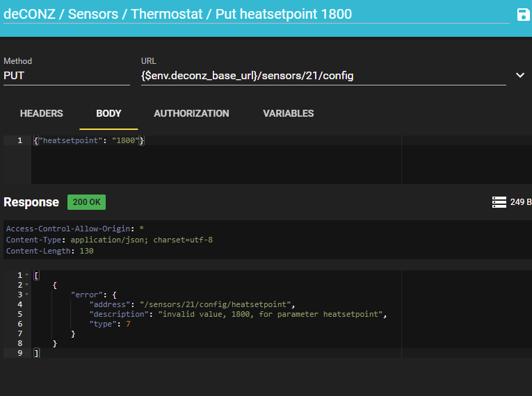This screenshot has width=532, height=396.
Task: Click the "description" invalid value line
Action: [238, 314]
